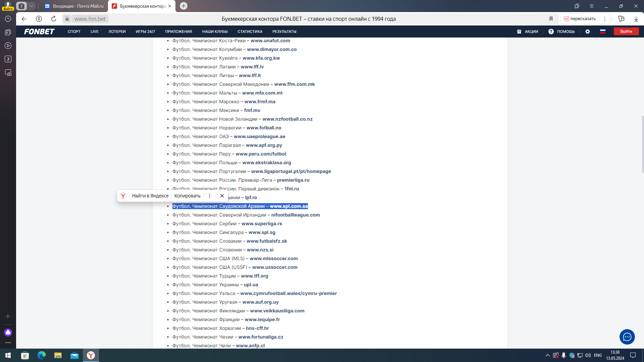
Task: Open the live chat support bubble
Action: [627, 337]
